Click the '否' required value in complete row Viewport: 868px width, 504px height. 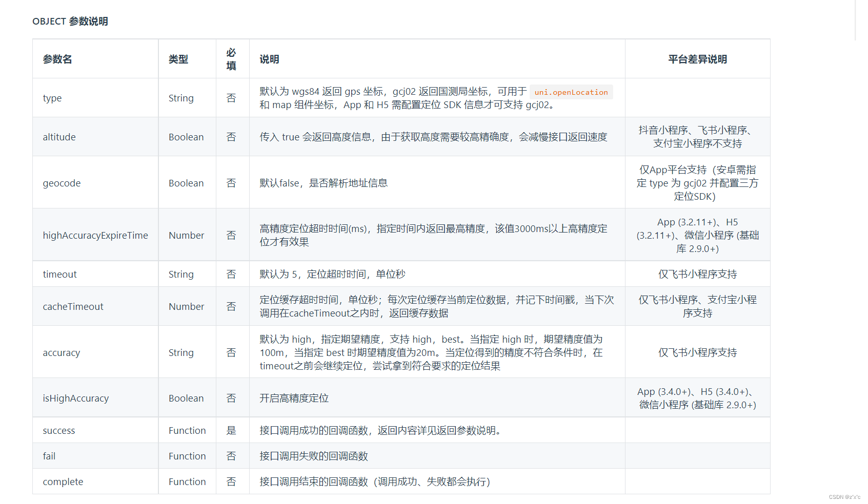pyautogui.click(x=231, y=481)
